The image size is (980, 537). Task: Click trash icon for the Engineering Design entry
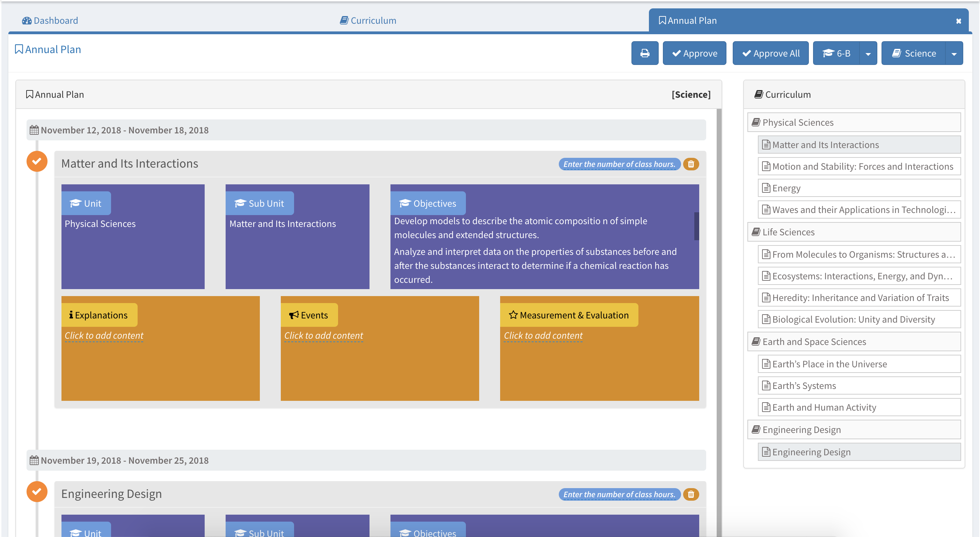click(x=691, y=494)
